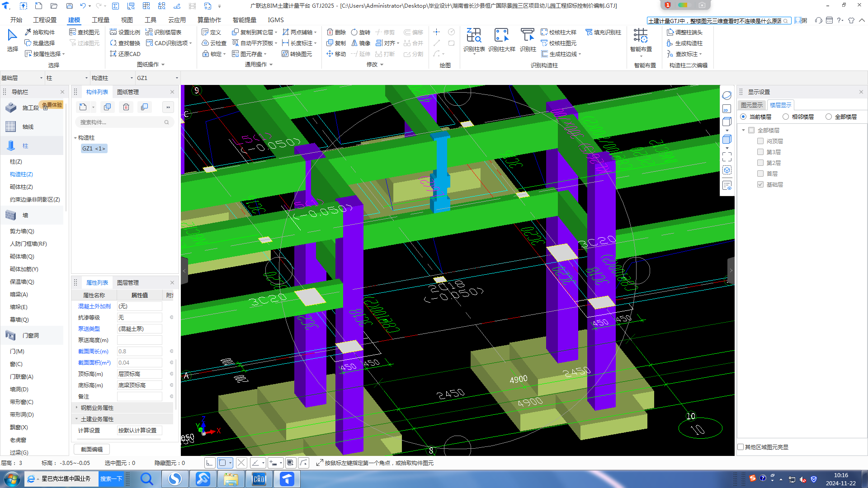This screenshot has height=488, width=868.
Task: Click the top help search box
Action: pos(719,21)
